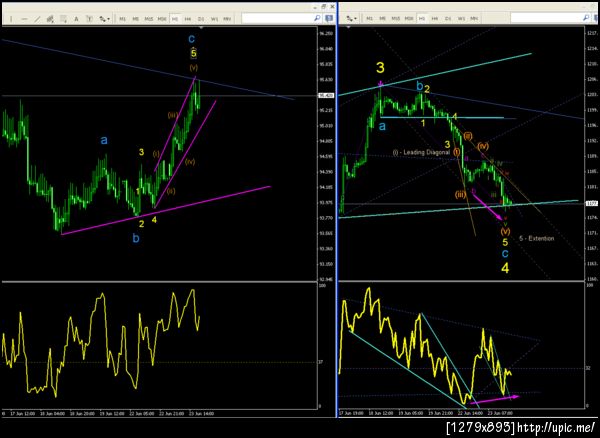Switch left window to M30 timeframe
Viewport: 600px width, 438px height.
(x=162, y=18)
